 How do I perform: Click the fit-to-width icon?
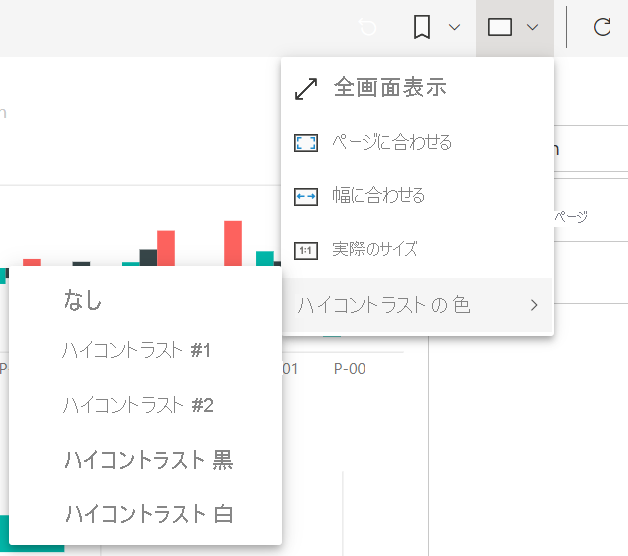click(306, 197)
